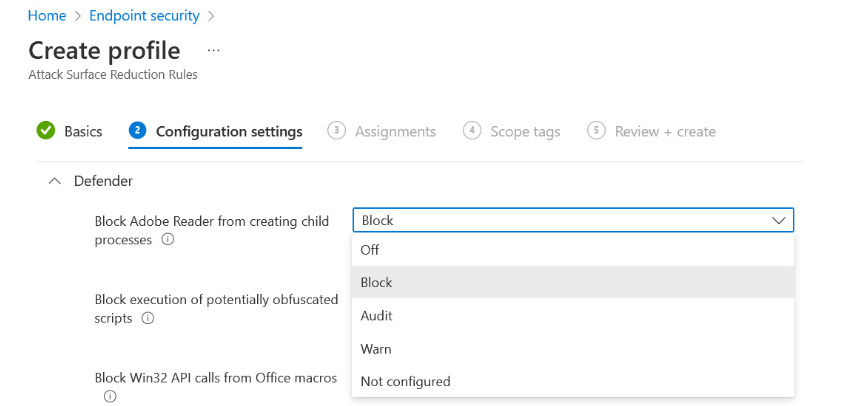Image resolution: width=844 pixels, height=406 pixels.
Task: Pick Warn in the dropdown list
Action: 376,349
